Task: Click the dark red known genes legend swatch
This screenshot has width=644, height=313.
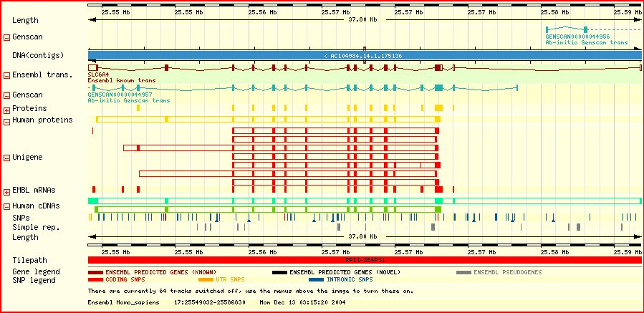Action: click(x=95, y=272)
